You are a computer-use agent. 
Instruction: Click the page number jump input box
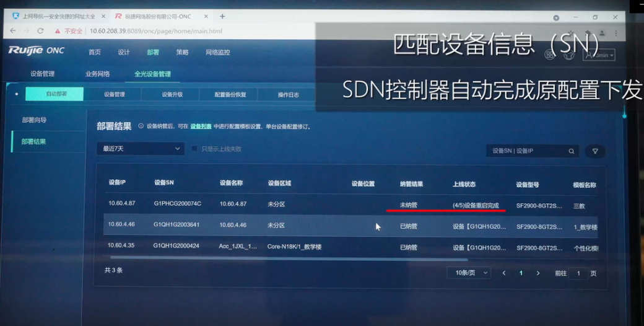click(579, 273)
